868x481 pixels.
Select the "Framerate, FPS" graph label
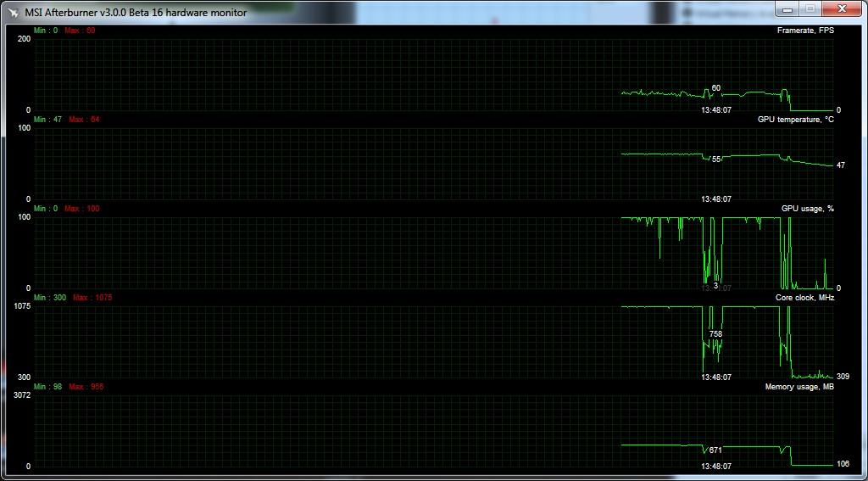click(x=805, y=31)
